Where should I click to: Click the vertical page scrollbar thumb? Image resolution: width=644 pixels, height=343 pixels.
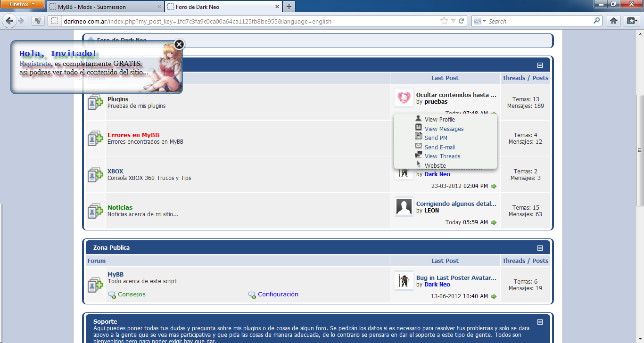click(640, 151)
